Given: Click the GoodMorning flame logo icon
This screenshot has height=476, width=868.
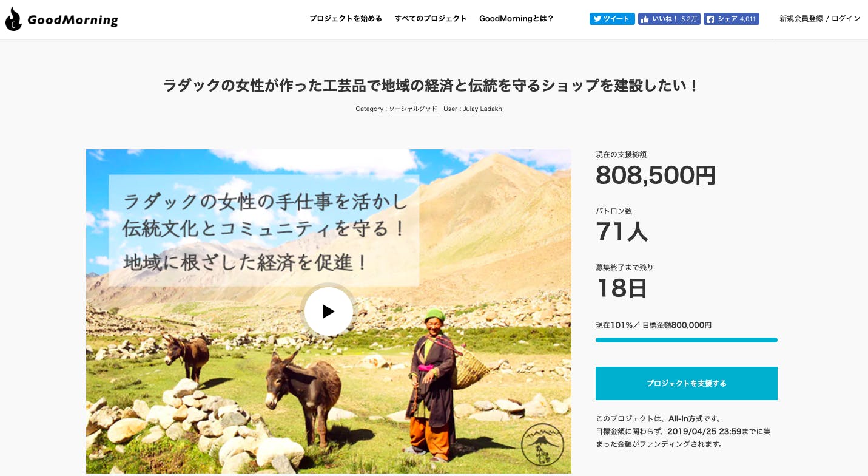Looking at the screenshot, I should (x=13, y=19).
